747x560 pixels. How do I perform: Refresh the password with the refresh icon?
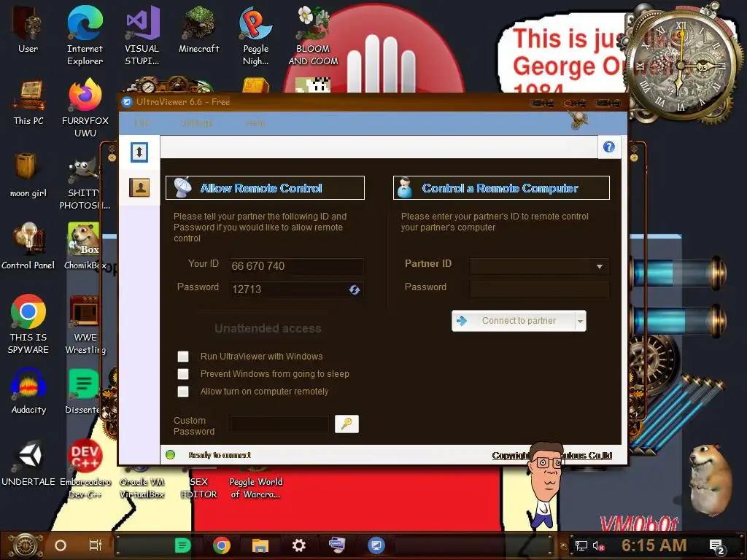coord(355,289)
